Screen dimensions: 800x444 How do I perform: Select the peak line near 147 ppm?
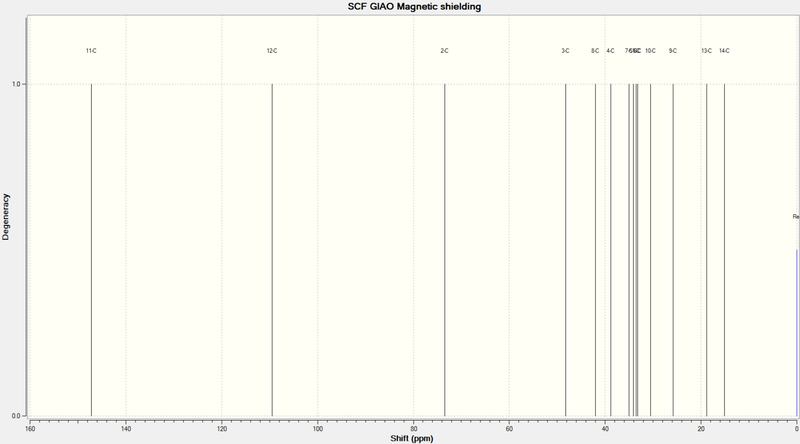(91, 250)
